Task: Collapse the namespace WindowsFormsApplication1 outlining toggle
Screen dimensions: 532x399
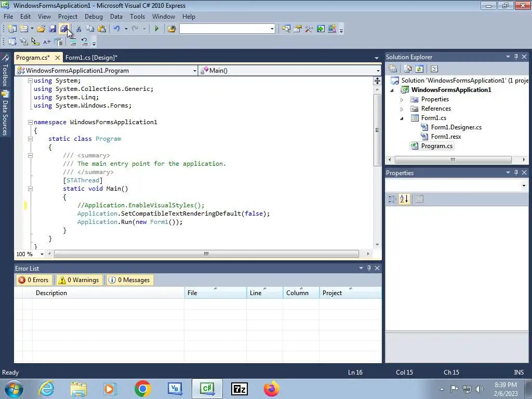Action: 30,122
